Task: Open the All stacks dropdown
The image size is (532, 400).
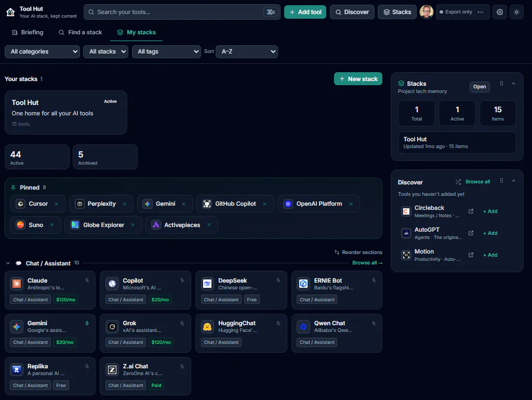Action: pyautogui.click(x=105, y=51)
